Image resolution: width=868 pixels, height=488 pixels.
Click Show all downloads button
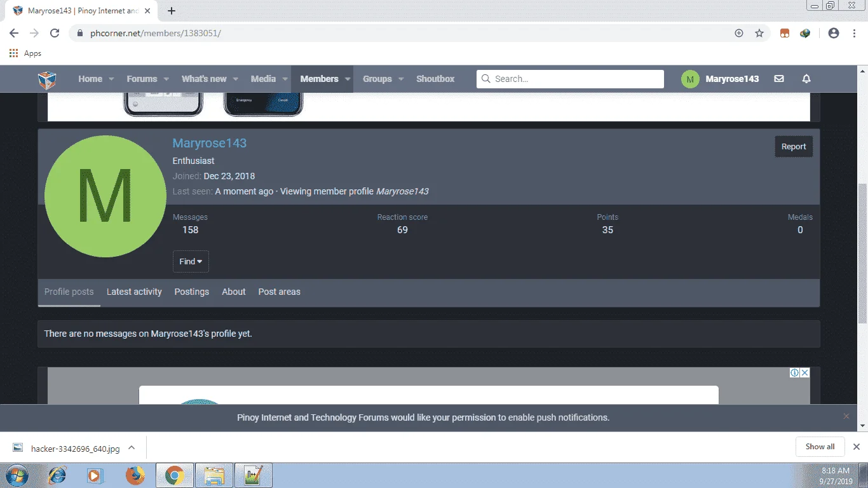click(x=820, y=447)
